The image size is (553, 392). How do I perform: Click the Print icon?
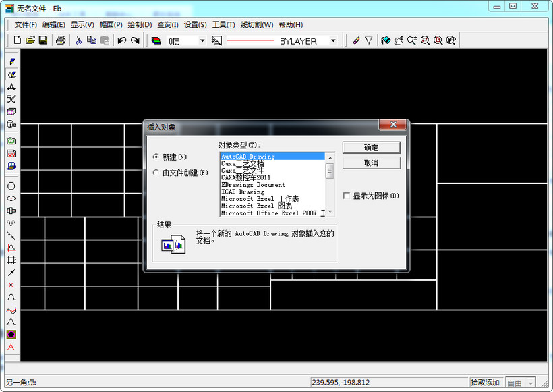(x=61, y=40)
